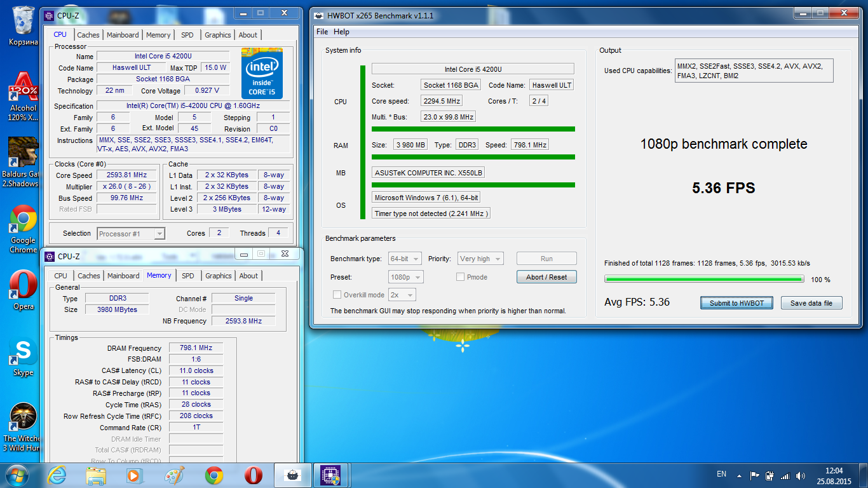The width and height of the screenshot is (868, 488).
Task: Launch the Google Chrome desktop shortcut
Action: pos(24,229)
